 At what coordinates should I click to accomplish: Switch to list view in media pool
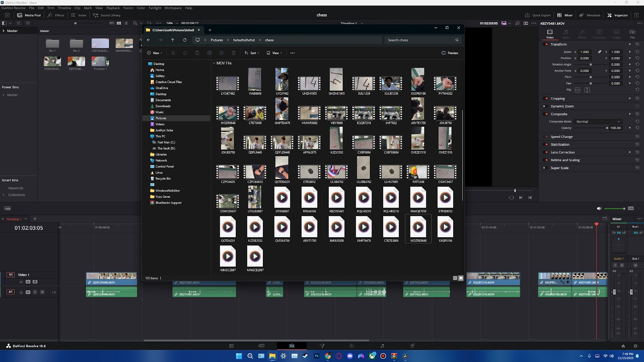(126, 23)
